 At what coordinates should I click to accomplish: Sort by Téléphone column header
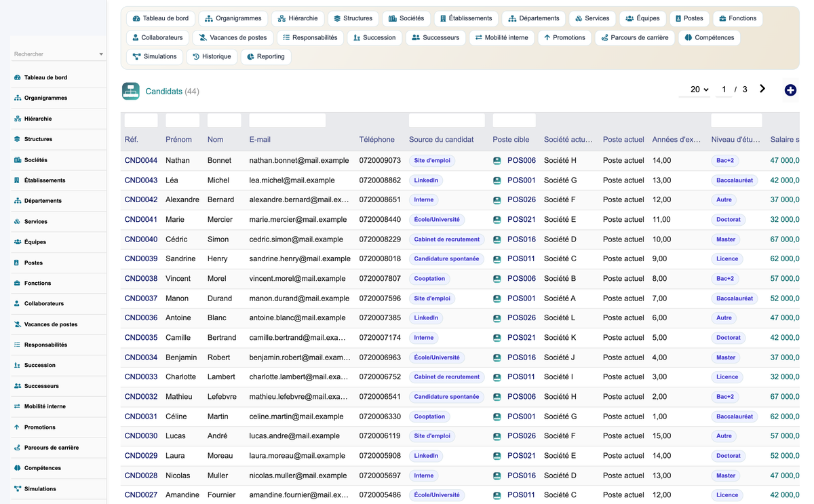point(376,140)
